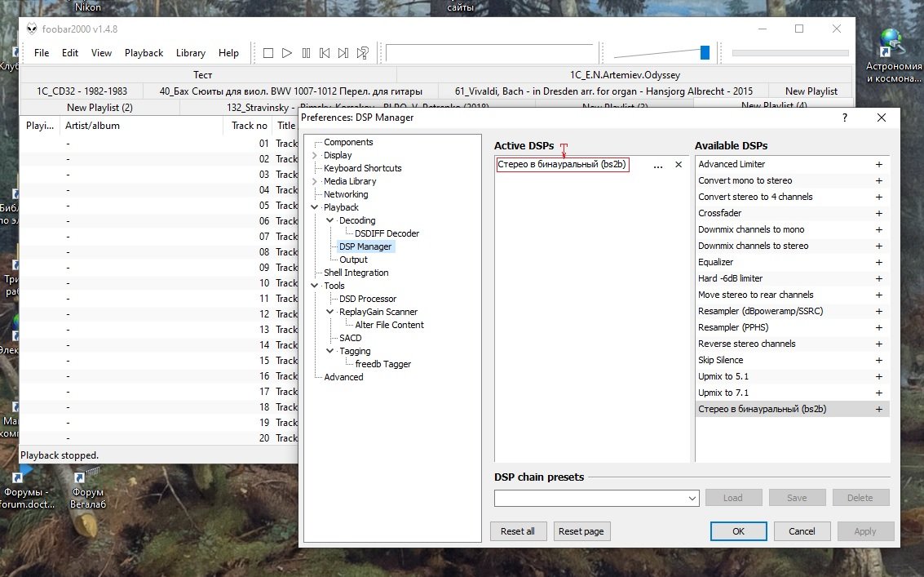Add Reverse stereo channels via plus icon
The image size is (924, 577).
coord(878,344)
